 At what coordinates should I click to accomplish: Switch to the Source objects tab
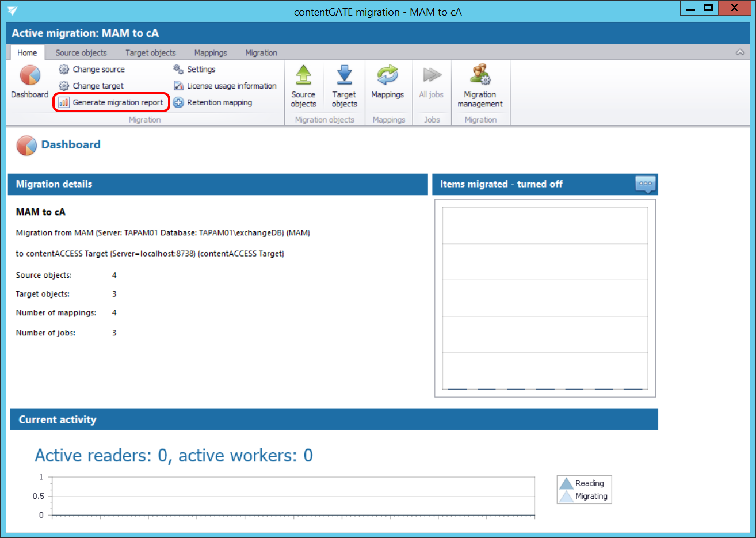pyautogui.click(x=81, y=52)
